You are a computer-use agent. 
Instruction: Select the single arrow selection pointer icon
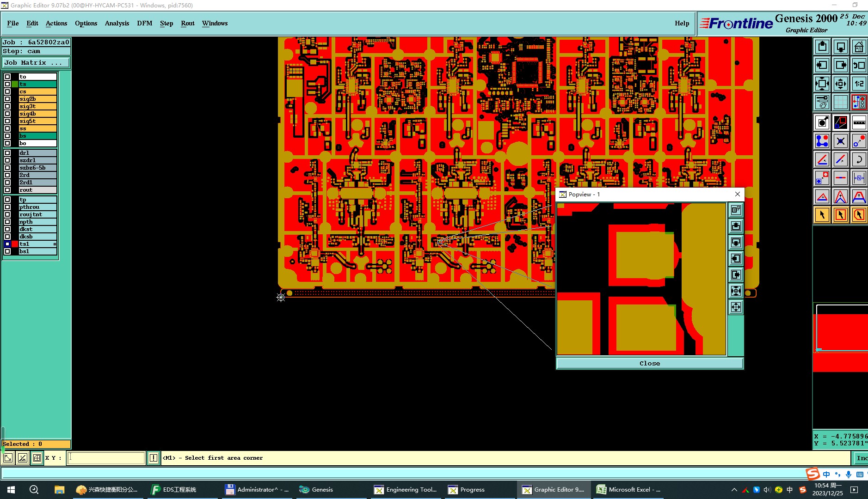822,215
